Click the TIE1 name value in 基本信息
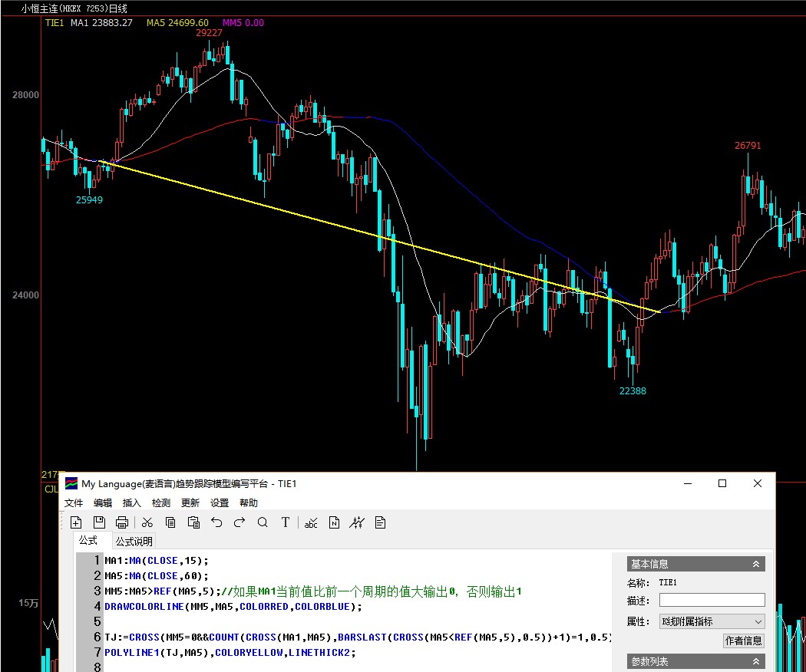Screen dimensions: 806x672 [x=668, y=582]
